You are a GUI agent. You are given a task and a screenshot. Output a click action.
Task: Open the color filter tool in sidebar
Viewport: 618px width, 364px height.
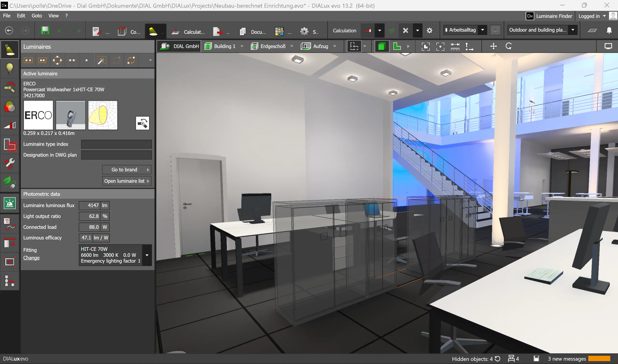coord(10,107)
